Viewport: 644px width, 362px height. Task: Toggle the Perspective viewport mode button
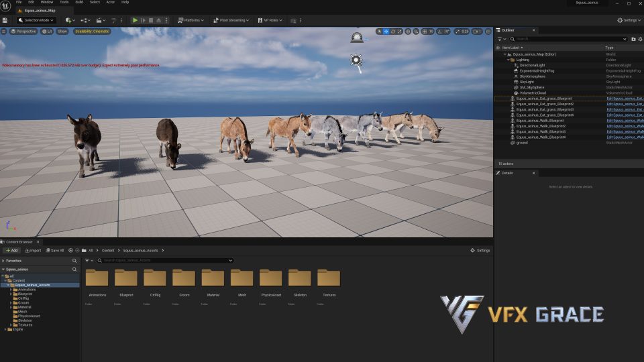point(23,32)
